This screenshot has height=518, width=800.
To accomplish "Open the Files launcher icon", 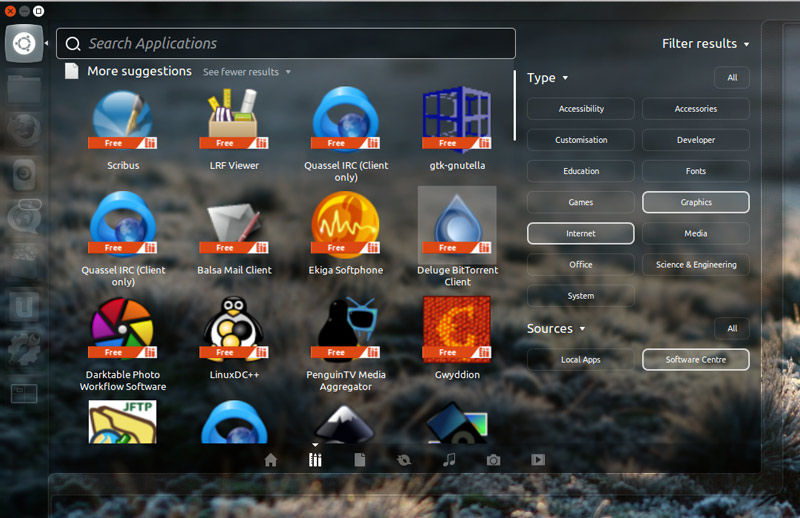I will (24, 89).
